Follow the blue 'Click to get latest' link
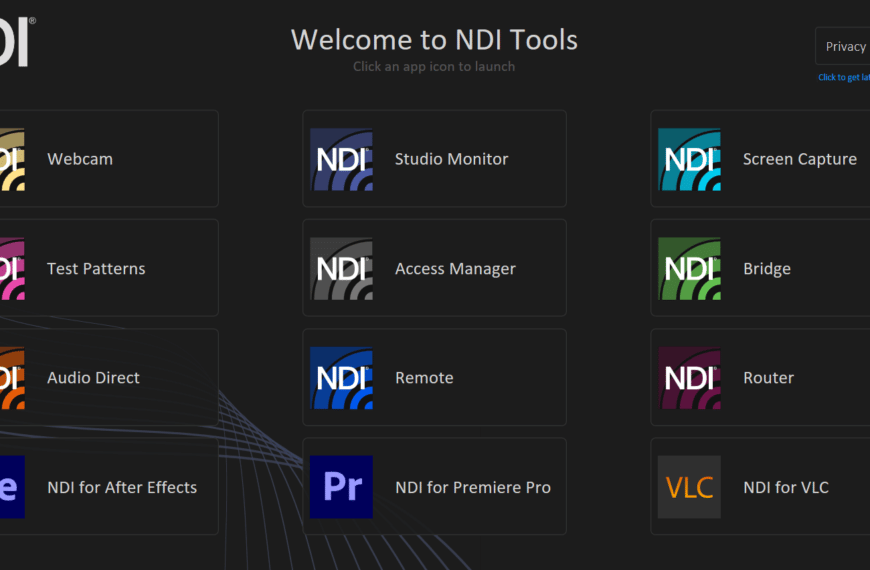This screenshot has height=570, width=870. coord(844,77)
